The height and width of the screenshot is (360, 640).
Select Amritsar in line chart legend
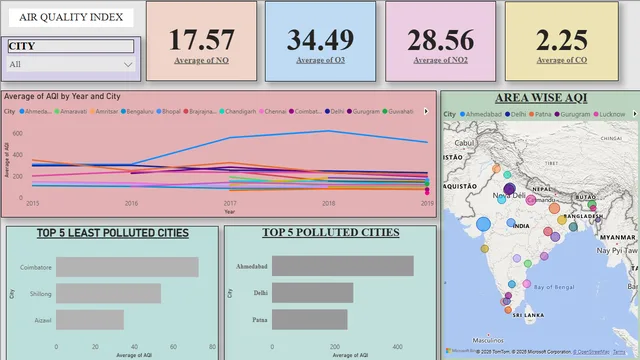tap(104, 111)
